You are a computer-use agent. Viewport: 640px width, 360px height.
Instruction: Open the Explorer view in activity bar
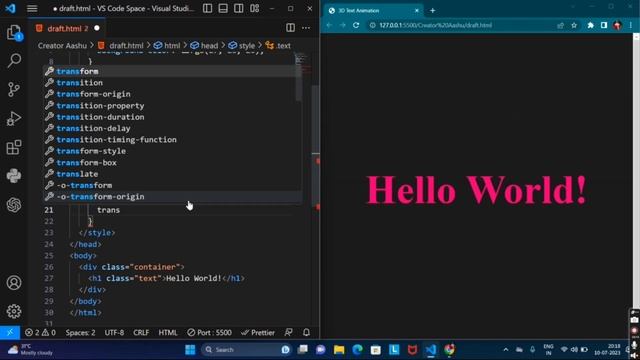click(x=14, y=33)
